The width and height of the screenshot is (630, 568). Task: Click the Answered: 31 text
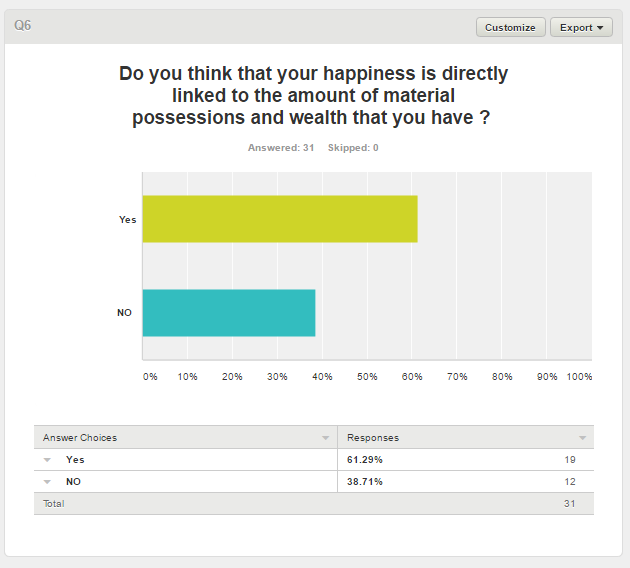point(281,148)
